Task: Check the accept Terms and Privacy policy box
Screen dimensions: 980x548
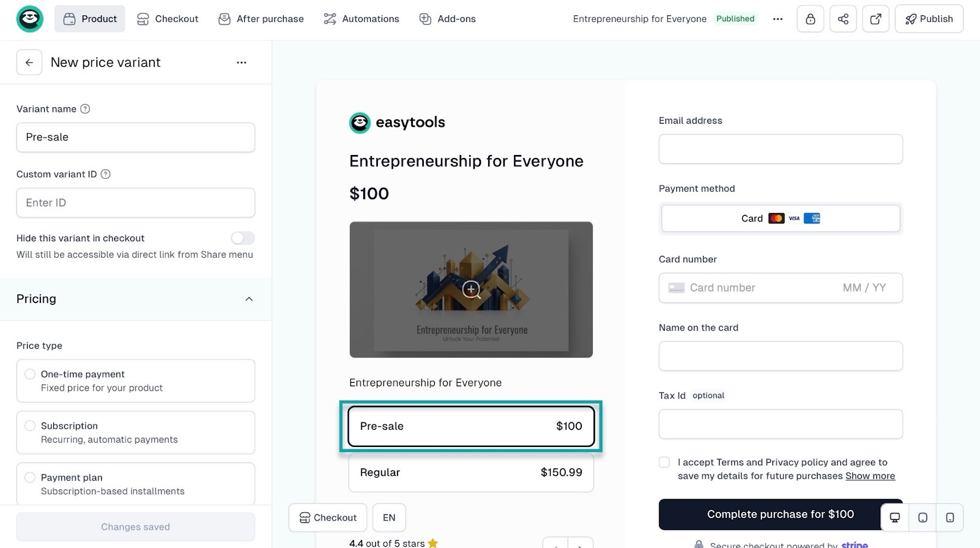Action: (x=664, y=462)
